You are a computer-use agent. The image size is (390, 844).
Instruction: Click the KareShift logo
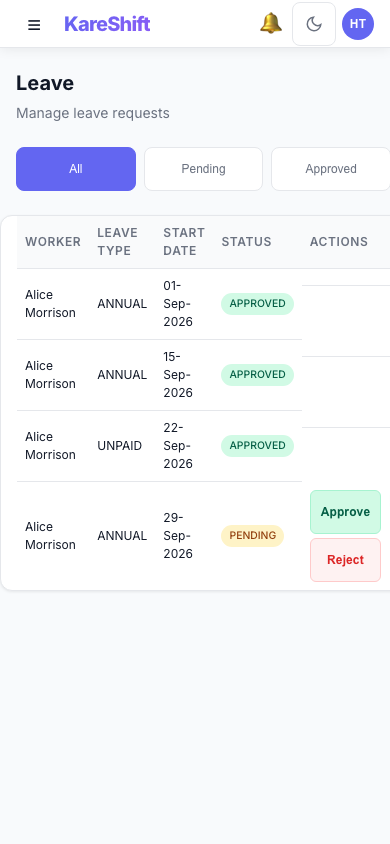click(x=107, y=24)
